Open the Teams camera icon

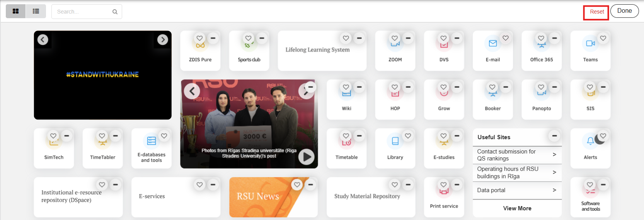pyautogui.click(x=590, y=43)
